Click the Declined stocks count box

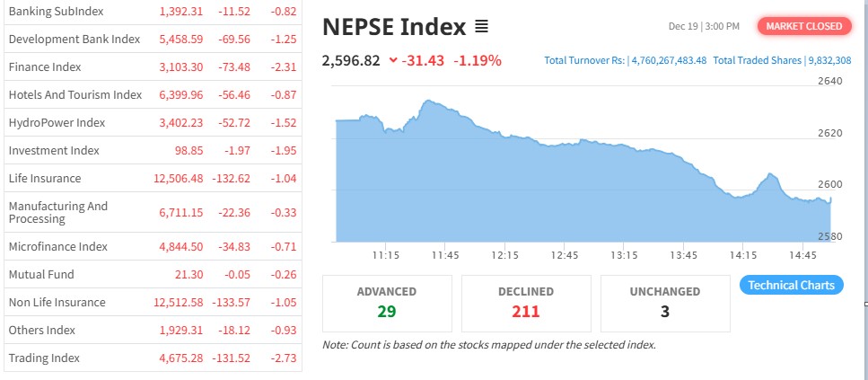tap(526, 303)
